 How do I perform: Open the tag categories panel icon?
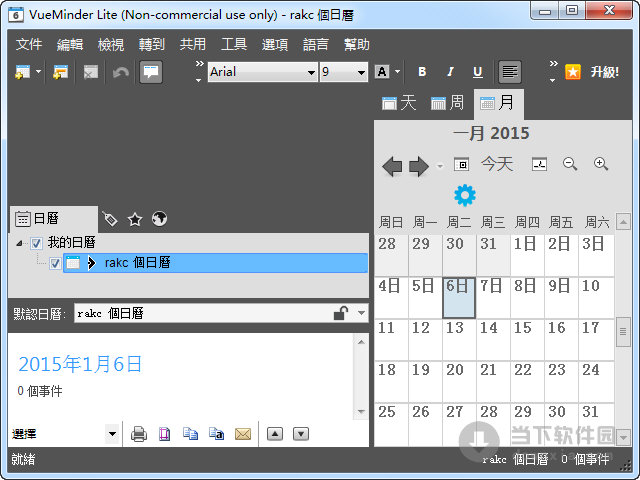click(x=110, y=219)
